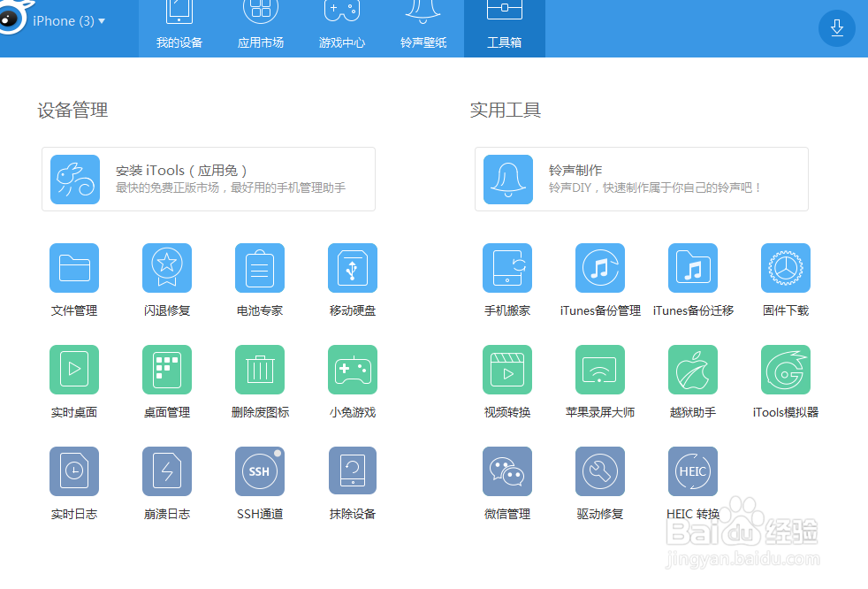Viewport: 868px width, 589px height.
Task: Click the download arrow button in the header
Action: tap(837, 27)
